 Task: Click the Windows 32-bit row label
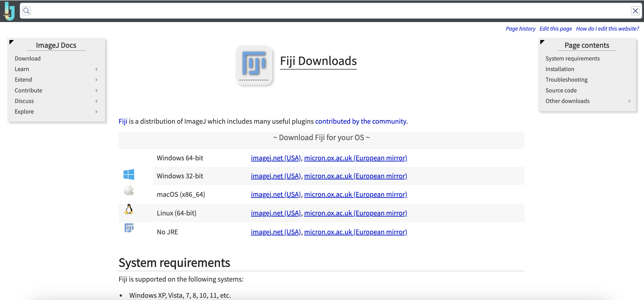coord(180,176)
